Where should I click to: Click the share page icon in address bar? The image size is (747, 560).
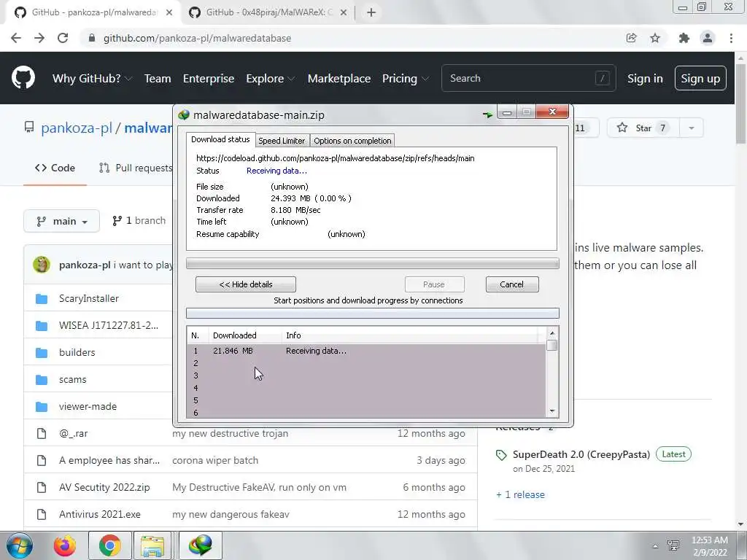coord(632,38)
